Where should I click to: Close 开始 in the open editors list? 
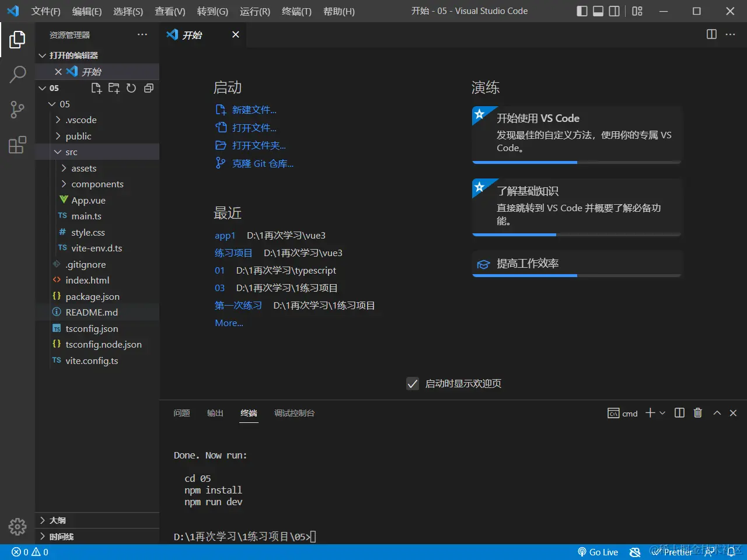(x=58, y=72)
